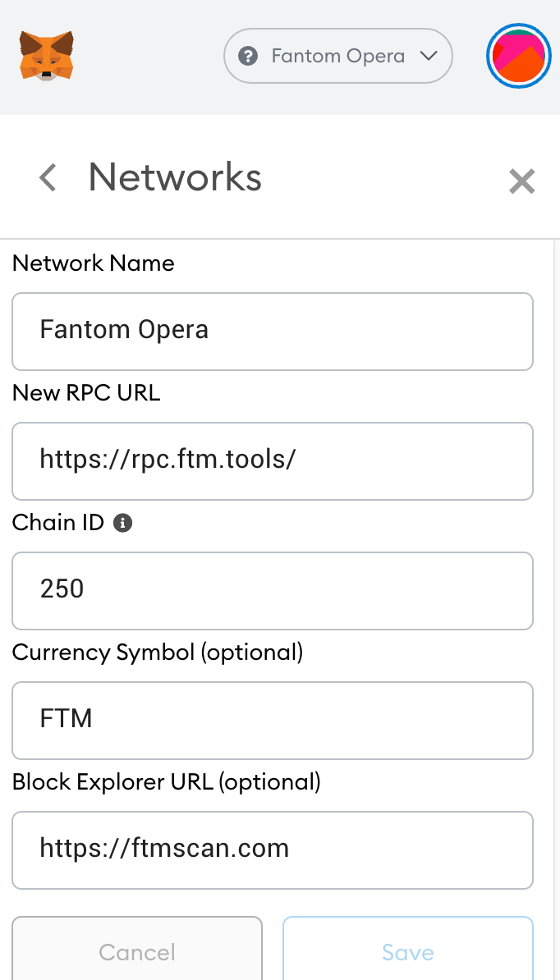560x980 pixels.
Task: Click the MetaMask fox logo
Action: (x=47, y=56)
